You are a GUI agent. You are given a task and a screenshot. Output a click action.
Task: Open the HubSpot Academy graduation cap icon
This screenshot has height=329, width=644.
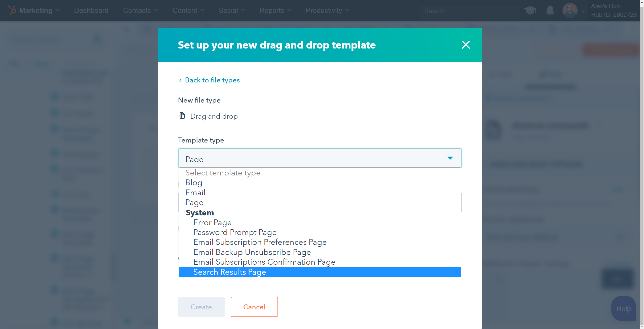(530, 11)
